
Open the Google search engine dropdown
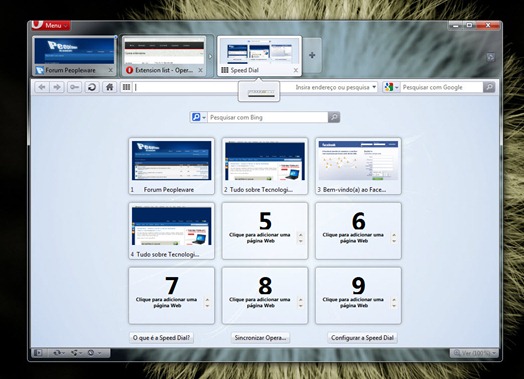[x=391, y=88]
